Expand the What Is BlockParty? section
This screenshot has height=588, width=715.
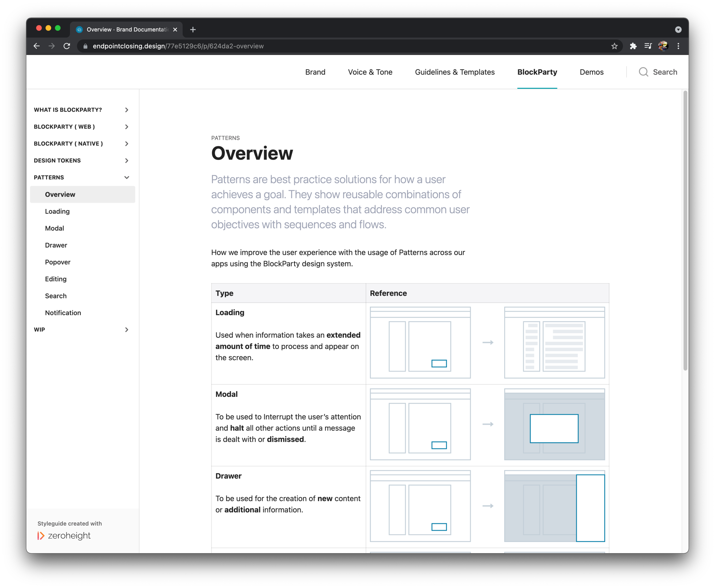click(x=127, y=110)
